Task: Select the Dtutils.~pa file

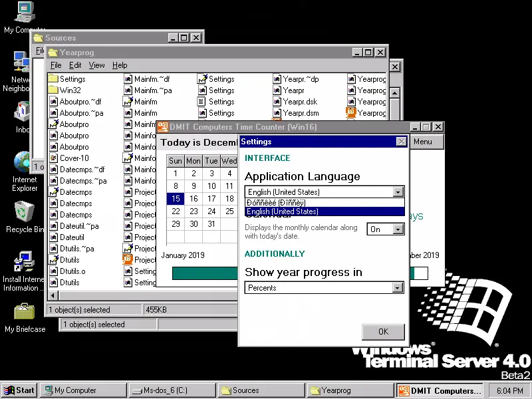Action: [72, 249]
